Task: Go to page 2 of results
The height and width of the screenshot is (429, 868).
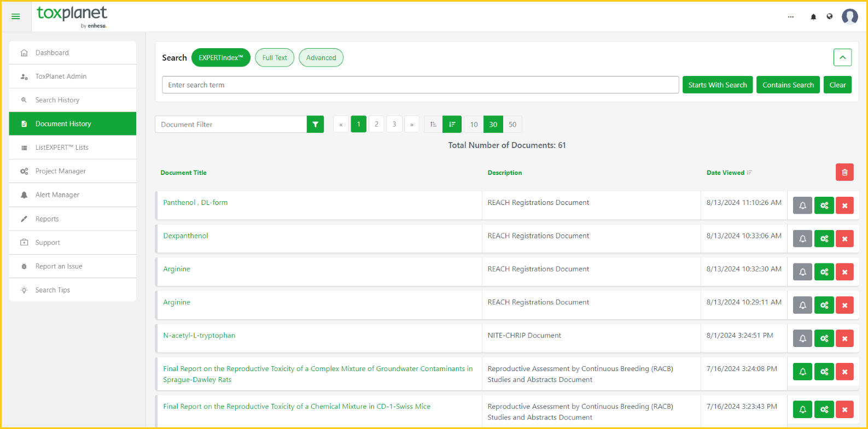Action: 376,125
